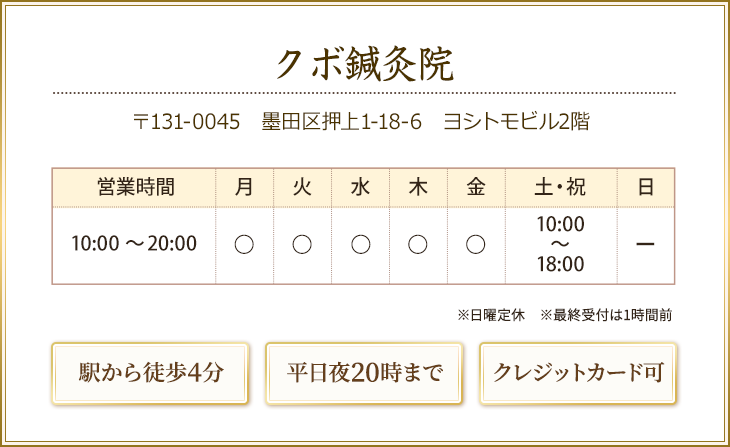The height and width of the screenshot is (447, 730).
Task: Click the 木 day column header
Action: point(418,188)
